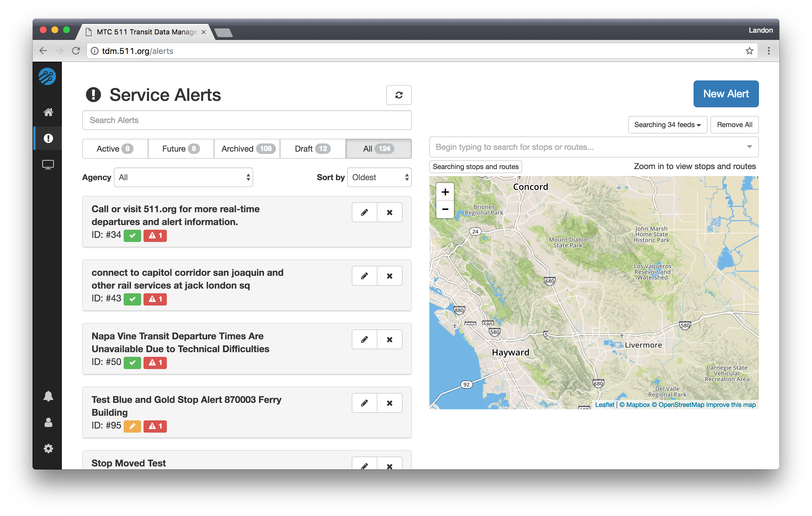Reload the browser page

coord(76,51)
